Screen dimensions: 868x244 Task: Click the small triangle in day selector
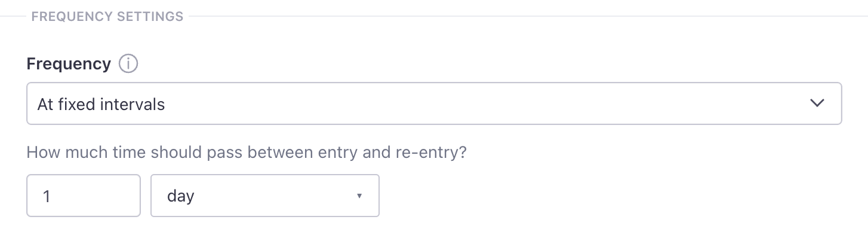(x=359, y=196)
